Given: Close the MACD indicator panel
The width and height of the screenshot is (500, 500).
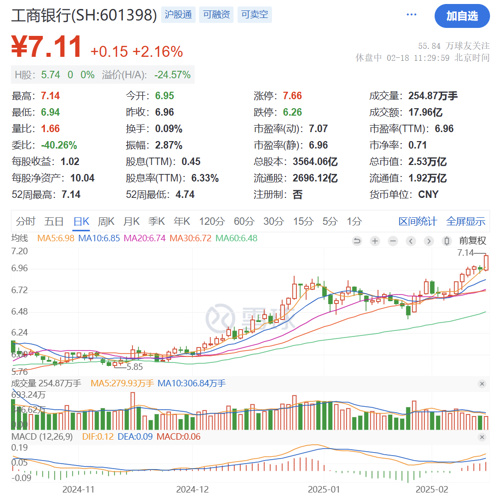Looking at the screenshot, I should pos(482,437).
